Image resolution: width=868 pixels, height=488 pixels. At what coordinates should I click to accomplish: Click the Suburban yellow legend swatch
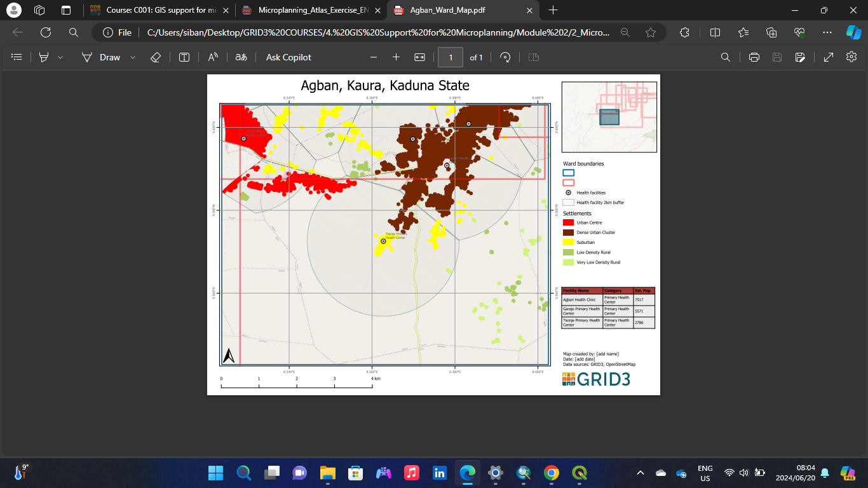(x=568, y=242)
